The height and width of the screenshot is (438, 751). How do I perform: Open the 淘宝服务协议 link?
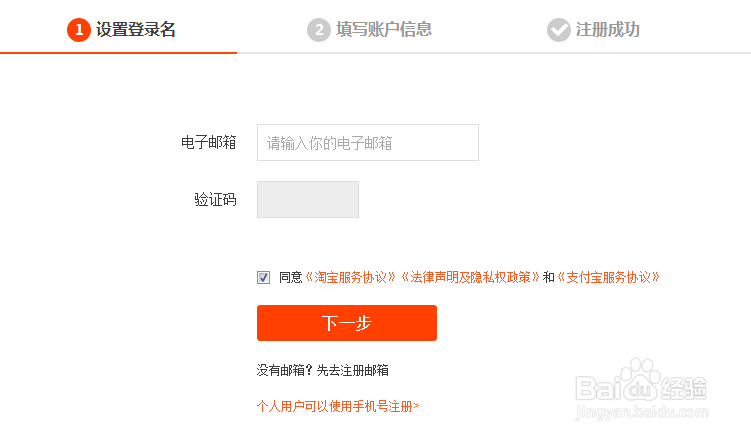(351, 277)
